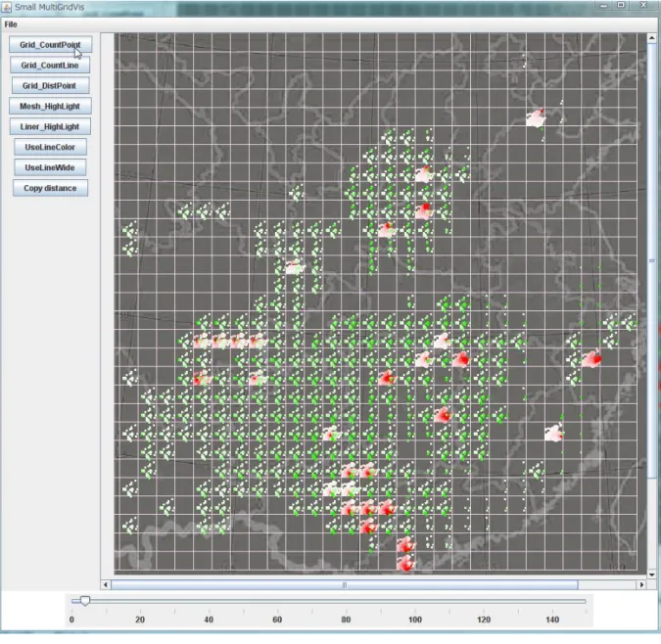Click the Grid_CountPoint button
This screenshot has height=644, width=661.
(50, 45)
